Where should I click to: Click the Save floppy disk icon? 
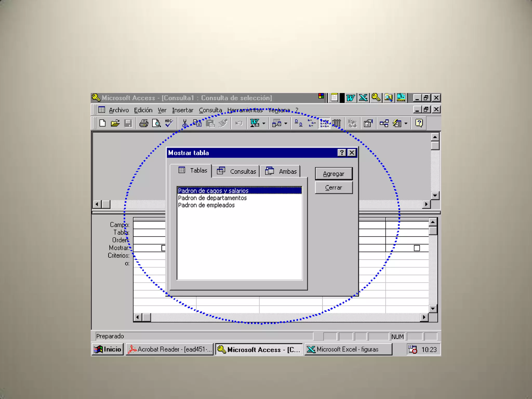pos(128,123)
